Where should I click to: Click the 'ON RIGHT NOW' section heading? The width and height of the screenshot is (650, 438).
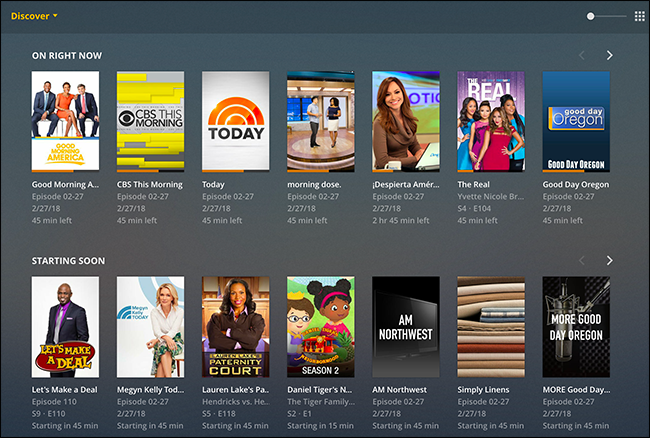coord(67,56)
